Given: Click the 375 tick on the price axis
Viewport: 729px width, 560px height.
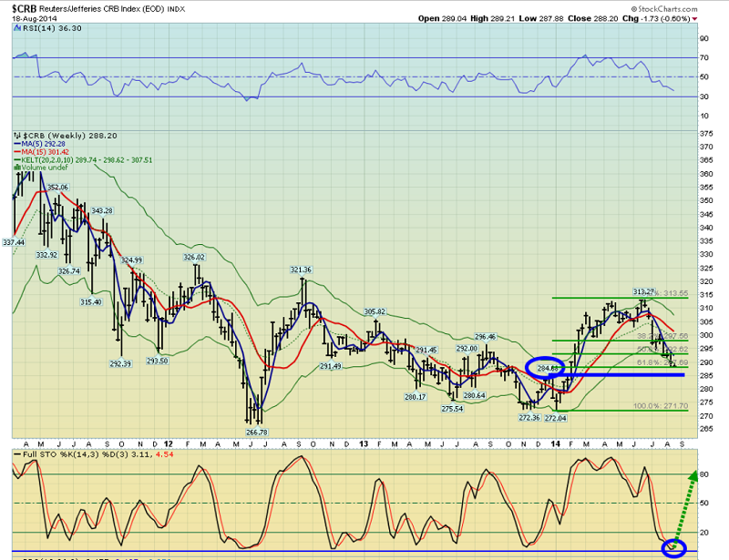Looking at the screenshot, I should point(706,134).
